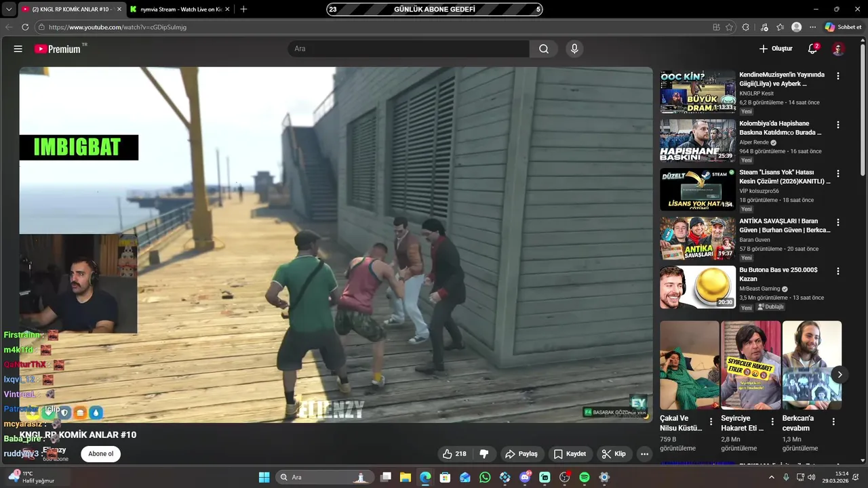
Task: Click the main video player
Action: pyautogui.click(x=336, y=245)
